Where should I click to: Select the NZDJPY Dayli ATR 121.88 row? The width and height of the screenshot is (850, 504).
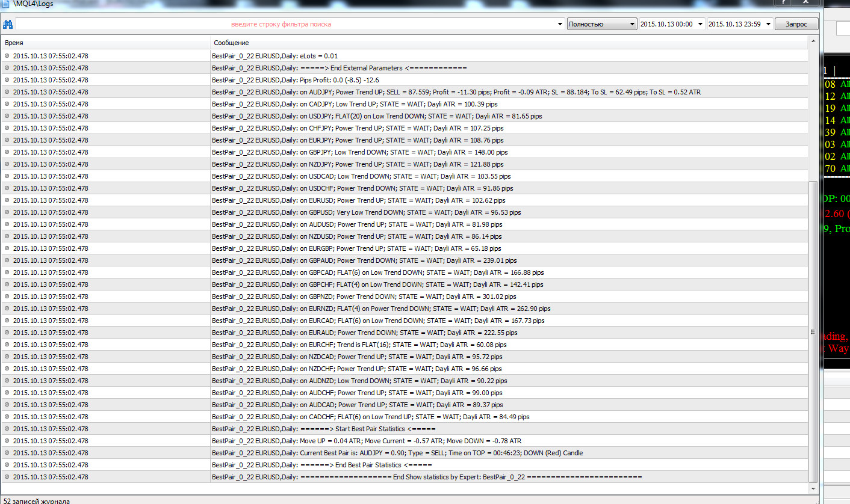point(405,164)
